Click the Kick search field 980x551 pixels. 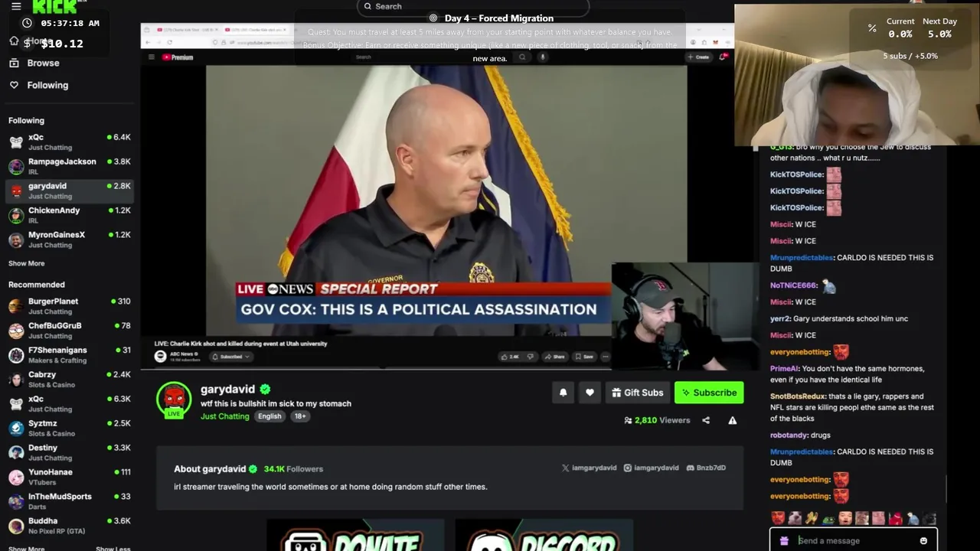473,7
